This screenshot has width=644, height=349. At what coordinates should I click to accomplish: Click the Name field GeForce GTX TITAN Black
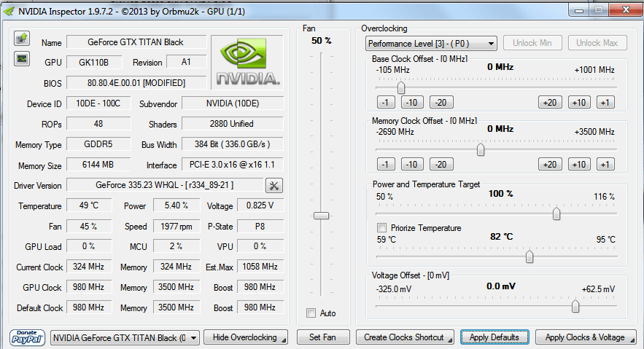136,42
